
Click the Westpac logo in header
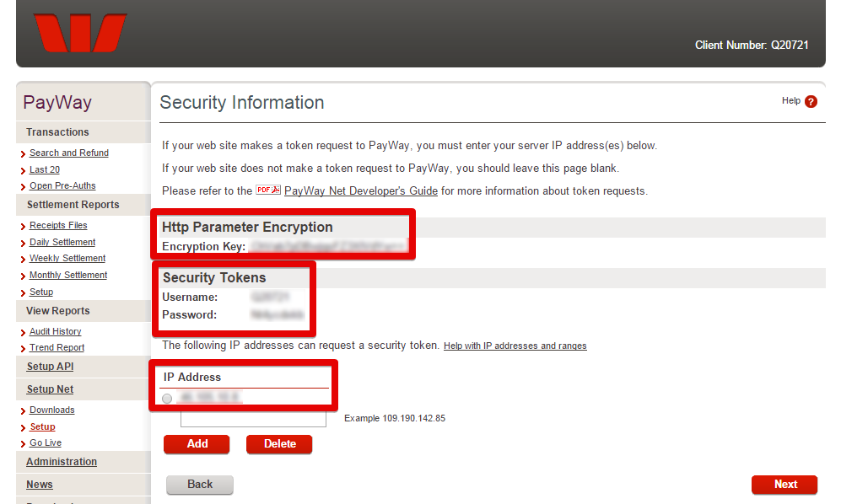coord(80,33)
